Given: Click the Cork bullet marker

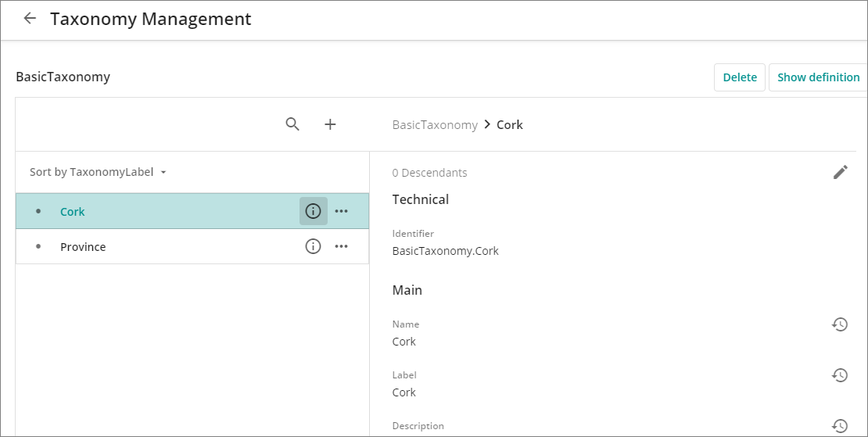Looking at the screenshot, I should [x=38, y=211].
